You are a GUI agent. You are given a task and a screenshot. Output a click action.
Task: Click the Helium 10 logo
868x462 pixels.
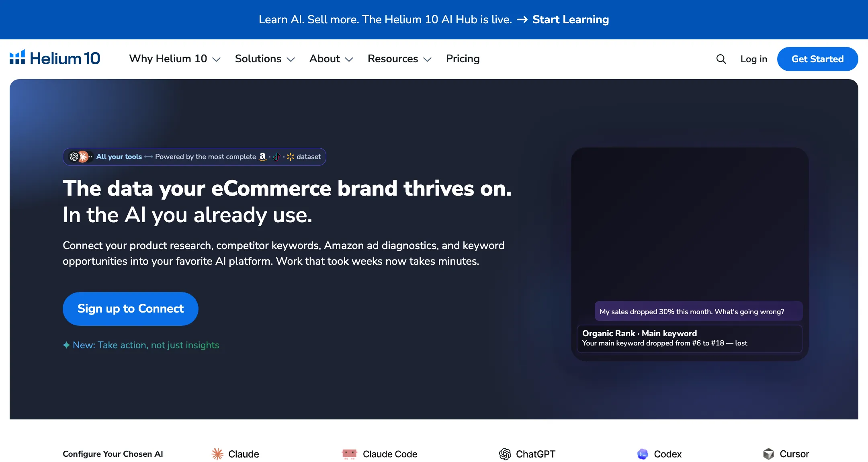coord(55,58)
